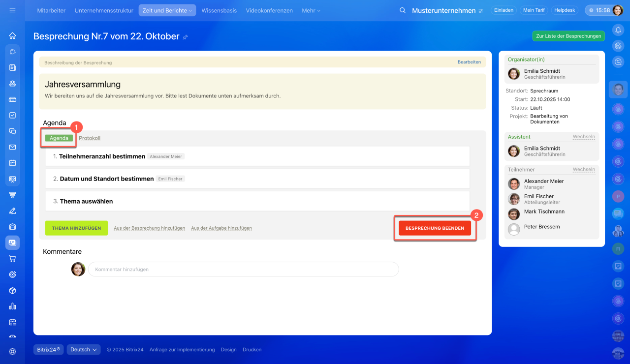Click Besprechung beenden
This screenshot has width=630, height=364.
[x=435, y=228]
